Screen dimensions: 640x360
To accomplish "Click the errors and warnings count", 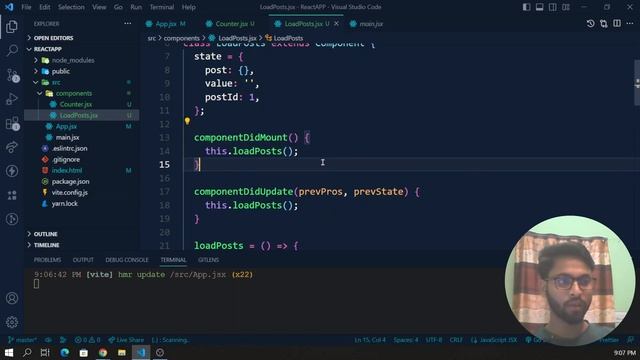I will pos(88,340).
